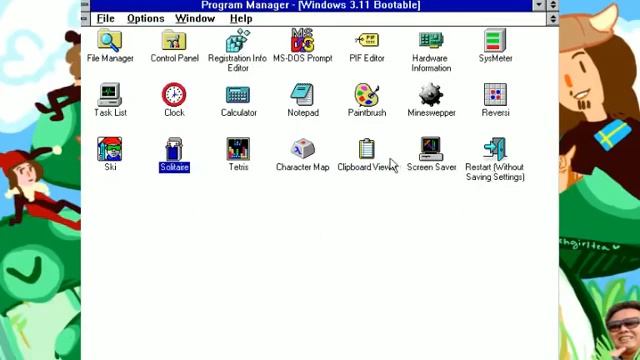Restore the group window via menu bar arrows
The image size is (640, 360).
click(x=553, y=18)
